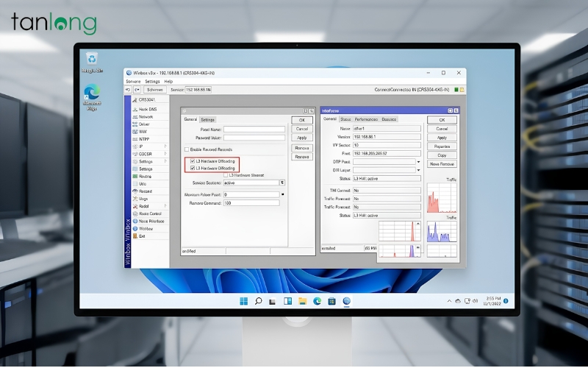Click the undo arrow in the toolbar
This screenshot has width=588, height=368.
[128, 89]
